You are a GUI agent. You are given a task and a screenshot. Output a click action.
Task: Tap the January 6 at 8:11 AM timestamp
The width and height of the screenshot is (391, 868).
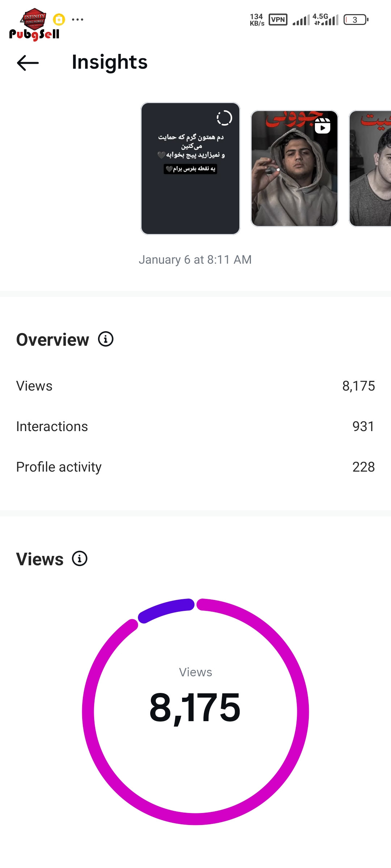[x=195, y=260]
